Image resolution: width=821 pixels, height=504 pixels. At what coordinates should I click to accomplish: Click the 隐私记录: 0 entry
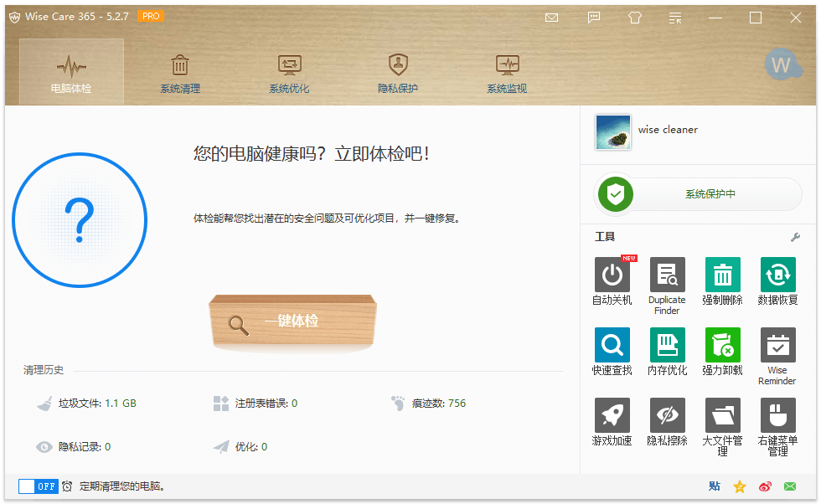[74, 447]
